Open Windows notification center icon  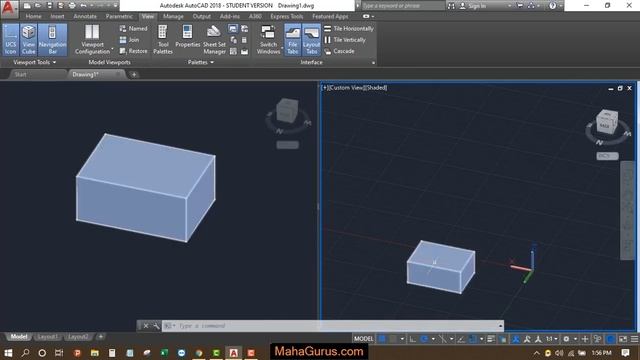[x=625, y=353]
